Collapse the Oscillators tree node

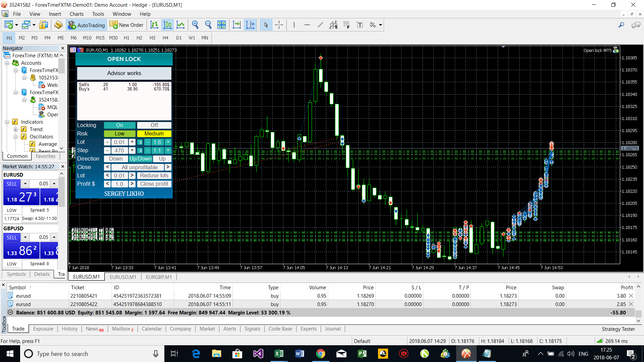coord(16,137)
